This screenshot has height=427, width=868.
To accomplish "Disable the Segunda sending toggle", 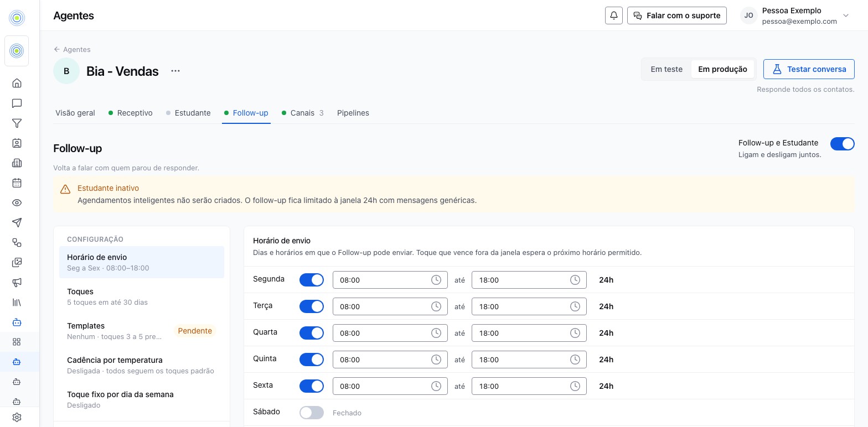I will click(312, 280).
